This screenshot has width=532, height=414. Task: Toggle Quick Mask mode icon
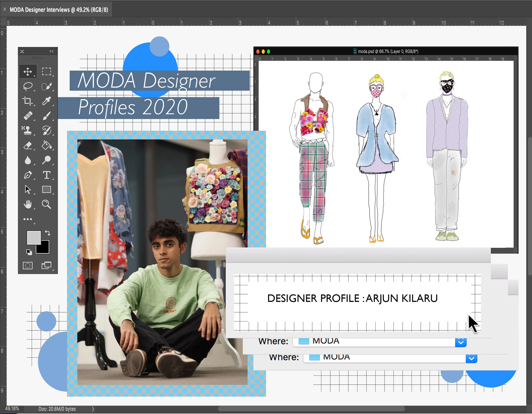[x=27, y=265]
